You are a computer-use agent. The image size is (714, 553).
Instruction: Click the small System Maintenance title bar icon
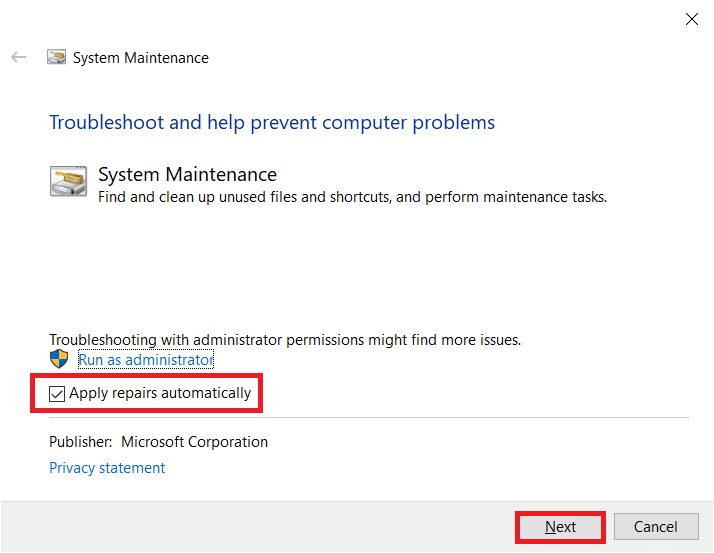click(57, 58)
